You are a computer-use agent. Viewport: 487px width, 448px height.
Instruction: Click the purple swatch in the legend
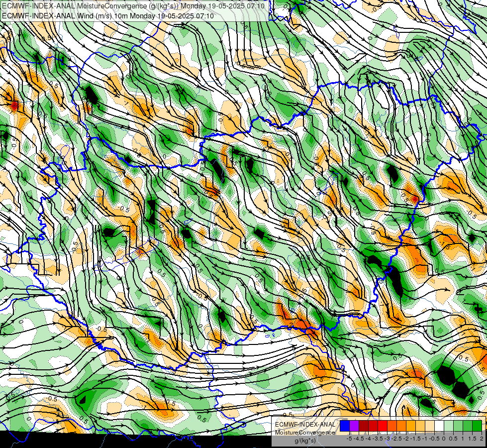click(354, 426)
